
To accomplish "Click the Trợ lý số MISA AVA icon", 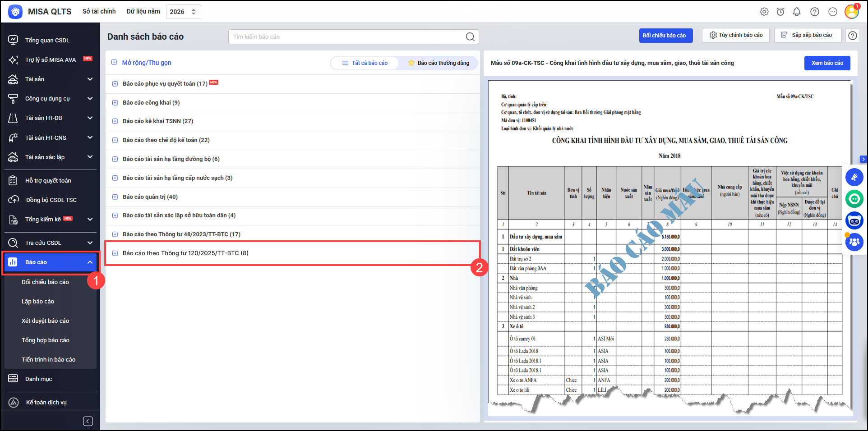I will 14,60.
